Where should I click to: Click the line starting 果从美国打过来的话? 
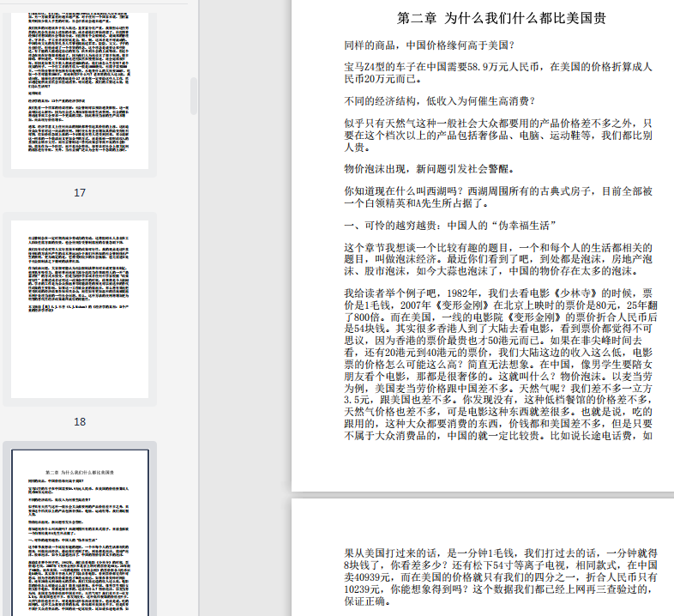[501, 553]
